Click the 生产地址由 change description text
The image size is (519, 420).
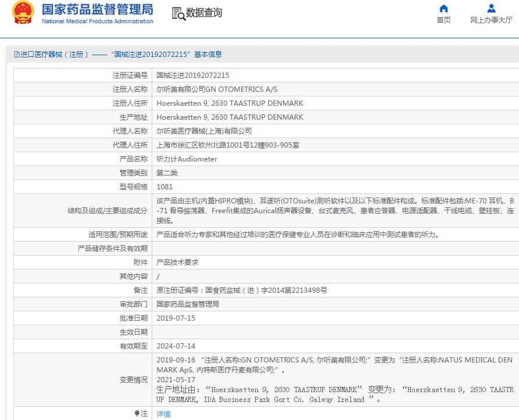335,394
